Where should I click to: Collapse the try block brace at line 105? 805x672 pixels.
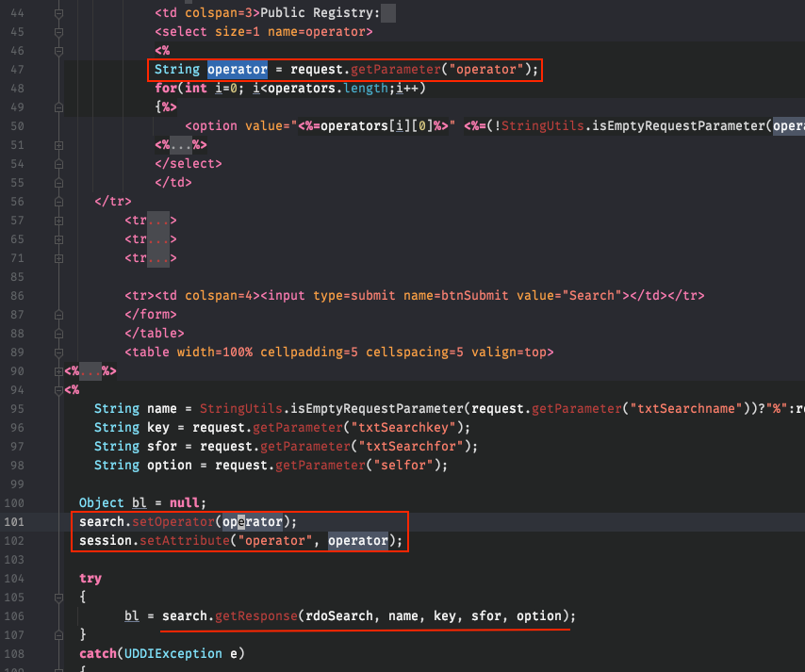tap(58, 598)
